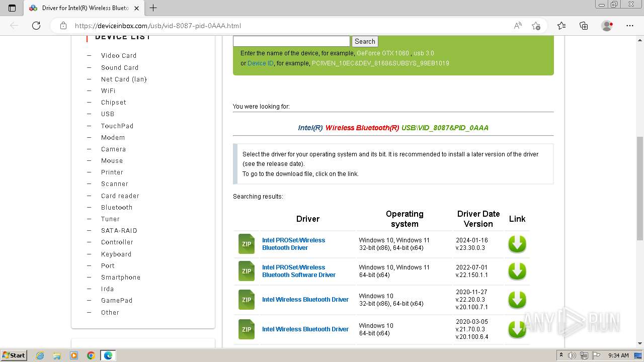Screen dimensions: 644x362
Task: Select Sound Card in device list
Action: click(120, 67)
